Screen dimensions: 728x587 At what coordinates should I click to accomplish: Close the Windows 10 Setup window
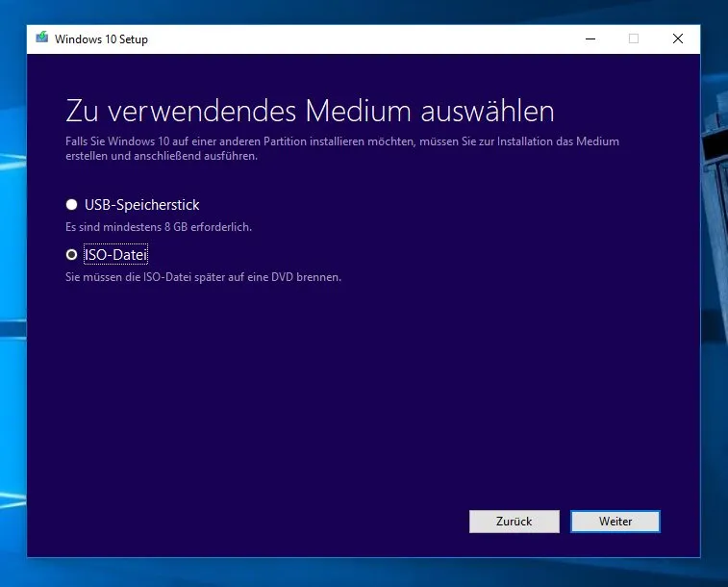pos(678,39)
